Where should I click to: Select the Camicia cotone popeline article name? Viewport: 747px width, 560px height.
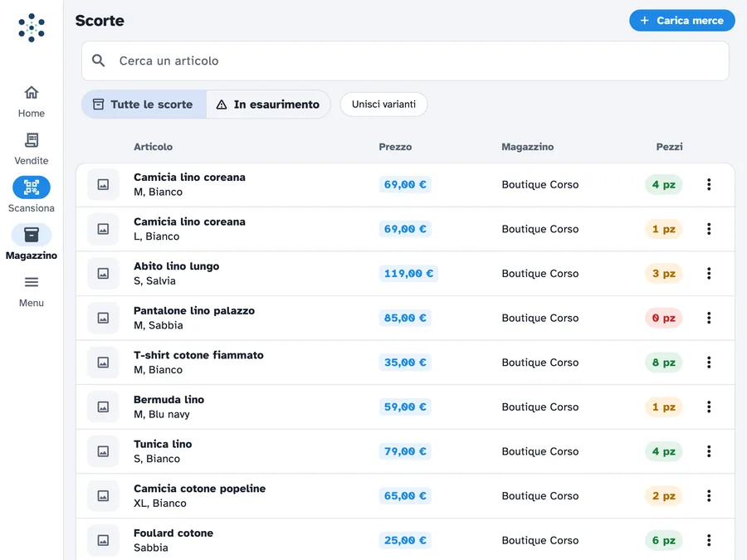click(x=199, y=489)
